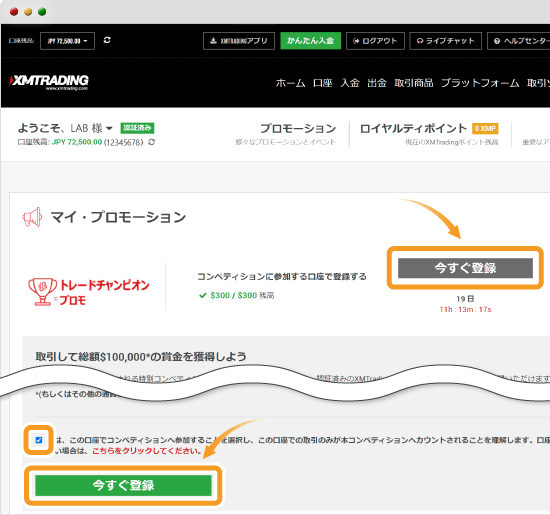Click コンペティションに参加する口座で登録する text
The image size is (550, 515).
pyautogui.click(x=282, y=276)
